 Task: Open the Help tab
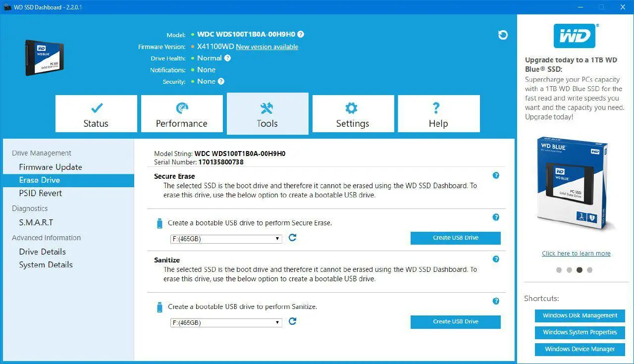pyautogui.click(x=439, y=114)
